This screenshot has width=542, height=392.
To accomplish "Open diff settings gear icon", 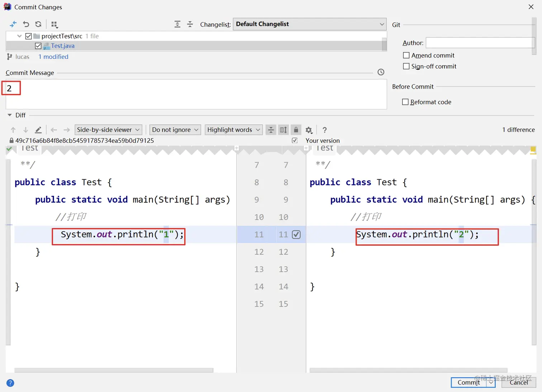I will click(309, 130).
